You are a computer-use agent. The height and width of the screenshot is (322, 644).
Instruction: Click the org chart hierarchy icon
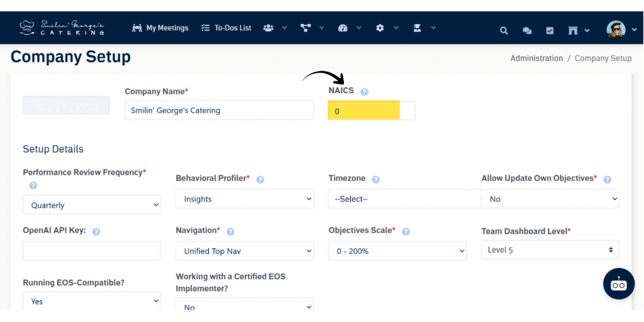[x=306, y=28]
